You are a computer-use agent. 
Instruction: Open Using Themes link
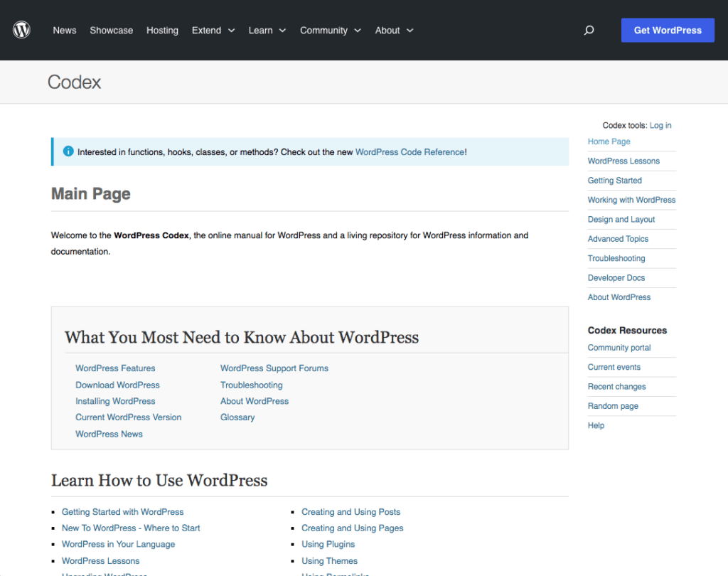click(x=329, y=560)
